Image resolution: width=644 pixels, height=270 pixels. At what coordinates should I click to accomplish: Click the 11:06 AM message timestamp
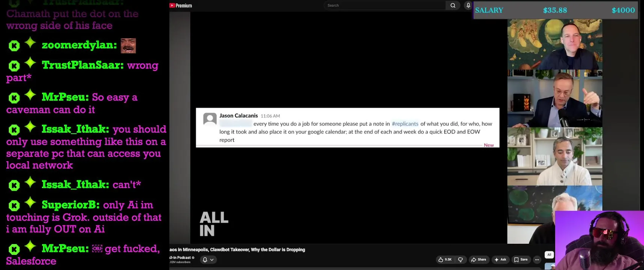coord(270,116)
